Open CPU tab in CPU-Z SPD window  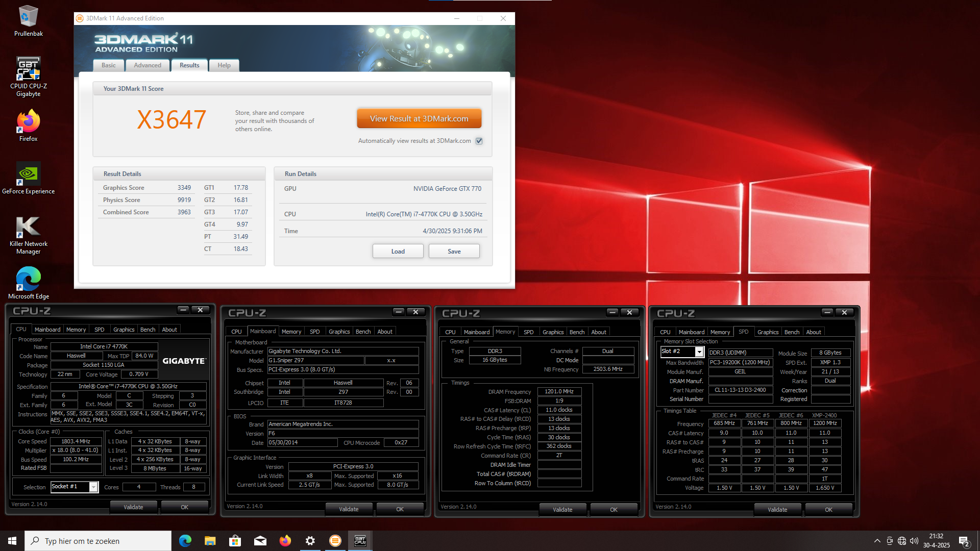click(665, 332)
